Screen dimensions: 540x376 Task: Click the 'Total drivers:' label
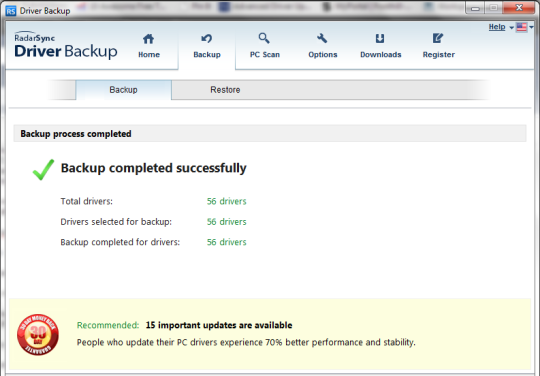point(86,201)
